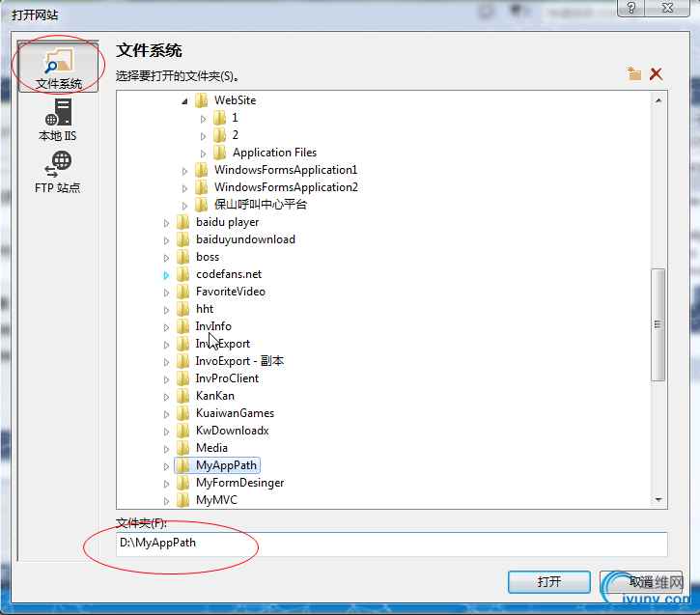The height and width of the screenshot is (615, 700).
Task: Choose the FTP 站点 option
Action: pyautogui.click(x=58, y=172)
